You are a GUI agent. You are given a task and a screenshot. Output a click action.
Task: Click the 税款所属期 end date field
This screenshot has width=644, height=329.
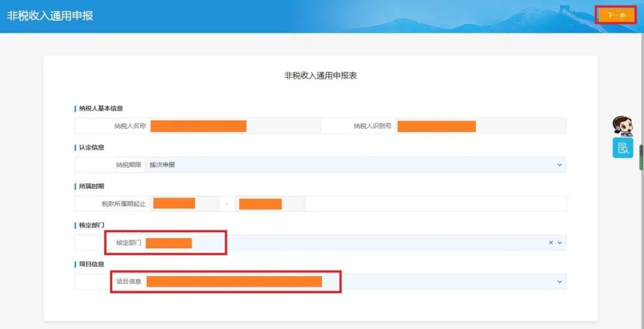pyautogui.click(x=269, y=204)
